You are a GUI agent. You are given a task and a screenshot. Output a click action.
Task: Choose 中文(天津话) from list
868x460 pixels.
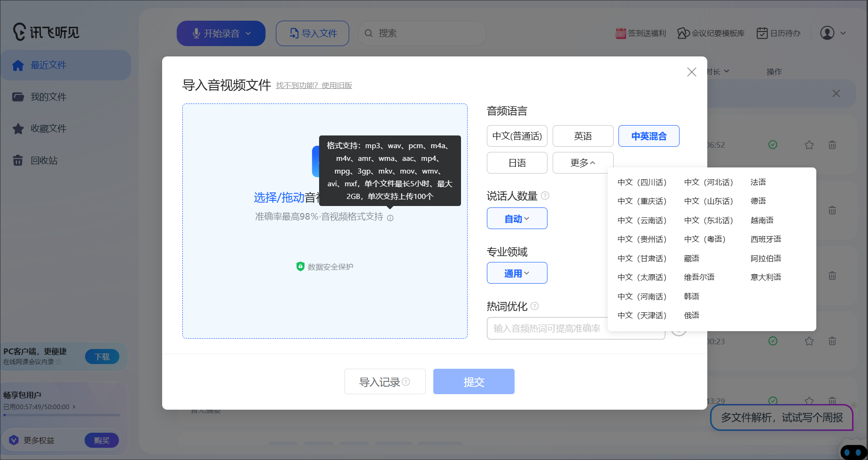[642, 315]
